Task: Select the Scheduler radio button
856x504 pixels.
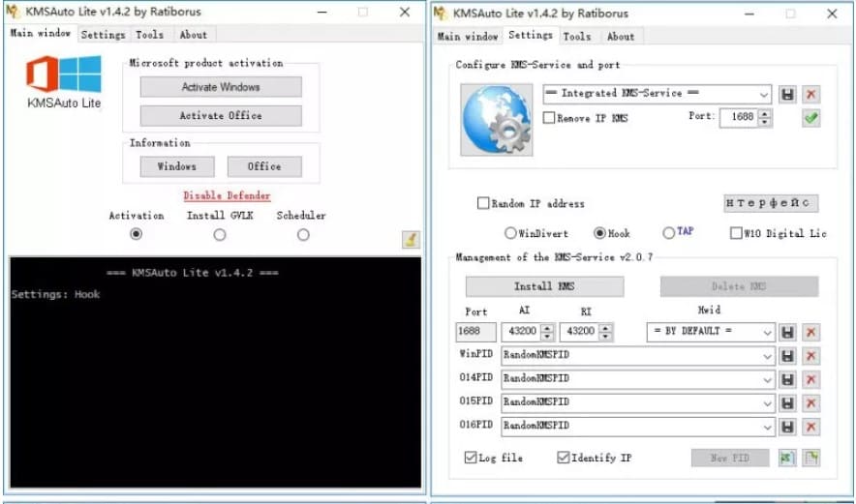Action: [x=303, y=234]
